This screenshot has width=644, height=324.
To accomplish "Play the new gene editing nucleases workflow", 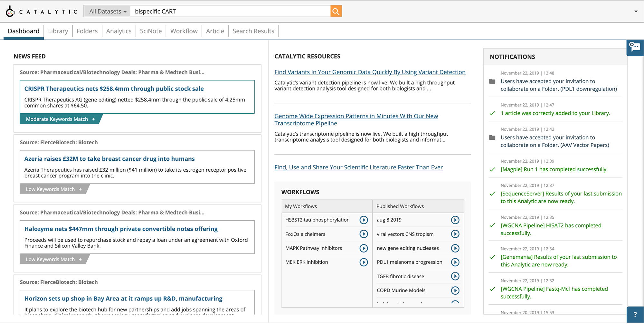I will (x=455, y=248).
